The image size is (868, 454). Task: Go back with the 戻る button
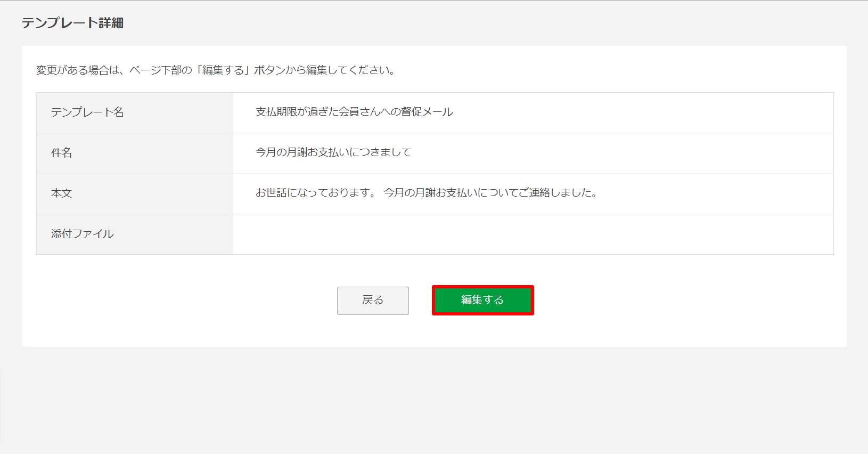(x=373, y=301)
